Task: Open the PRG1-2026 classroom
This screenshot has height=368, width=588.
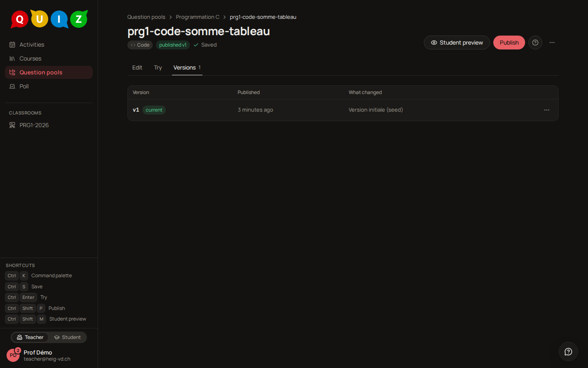Action: [49, 125]
